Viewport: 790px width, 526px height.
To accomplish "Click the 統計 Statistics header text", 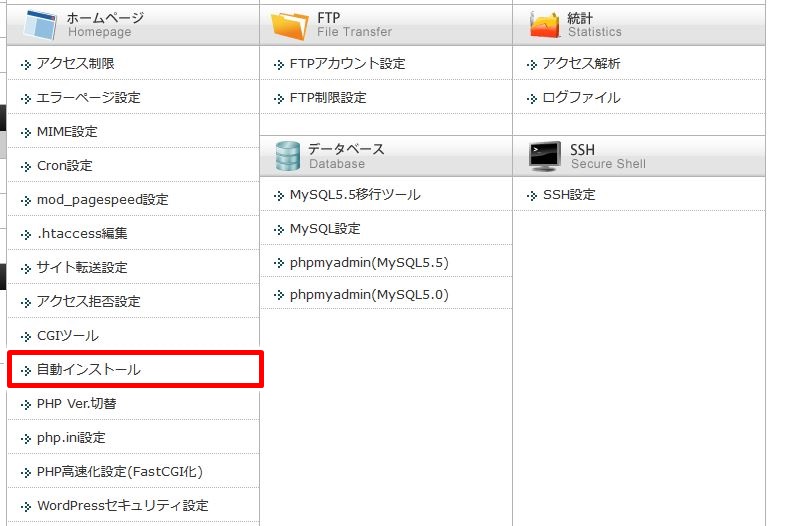I will coord(595,25).
